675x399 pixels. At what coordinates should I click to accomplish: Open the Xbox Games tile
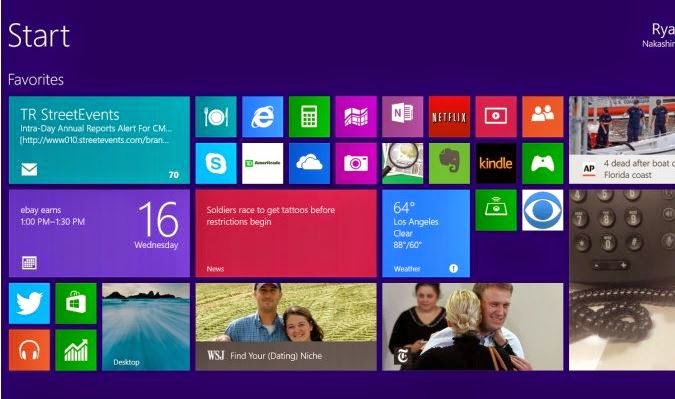tap(542, 164)
